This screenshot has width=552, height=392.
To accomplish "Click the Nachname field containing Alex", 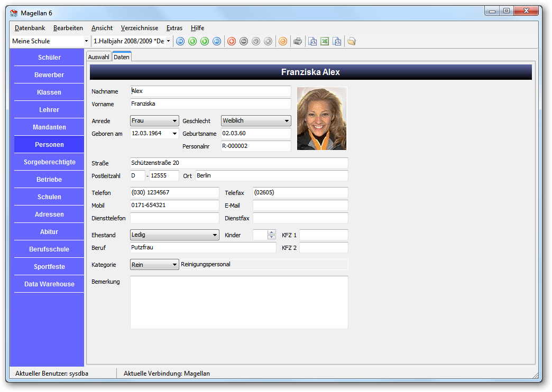I will (x=210, y=91).
